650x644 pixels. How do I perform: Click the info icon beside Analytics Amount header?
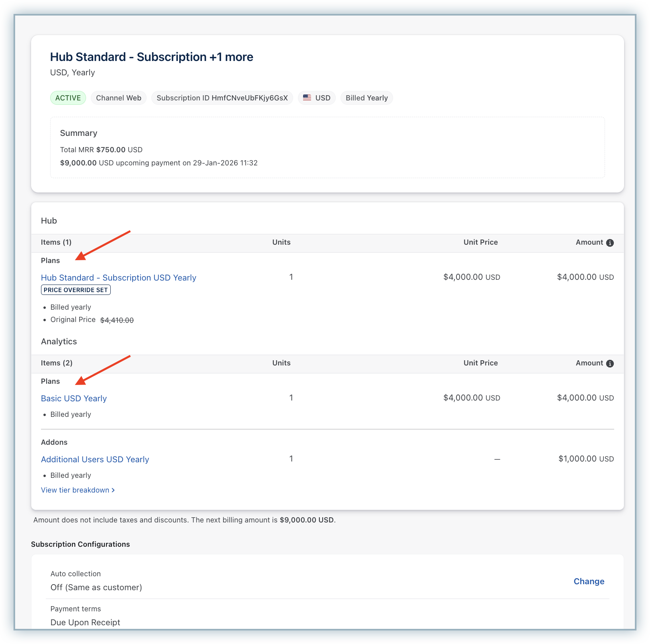pos(610,363)
